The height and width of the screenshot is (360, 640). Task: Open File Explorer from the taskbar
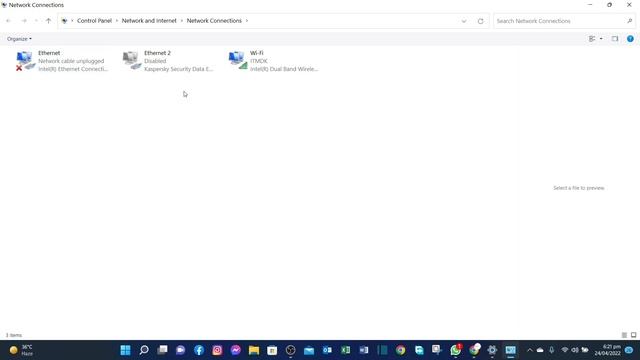click(x=254, y=350)
